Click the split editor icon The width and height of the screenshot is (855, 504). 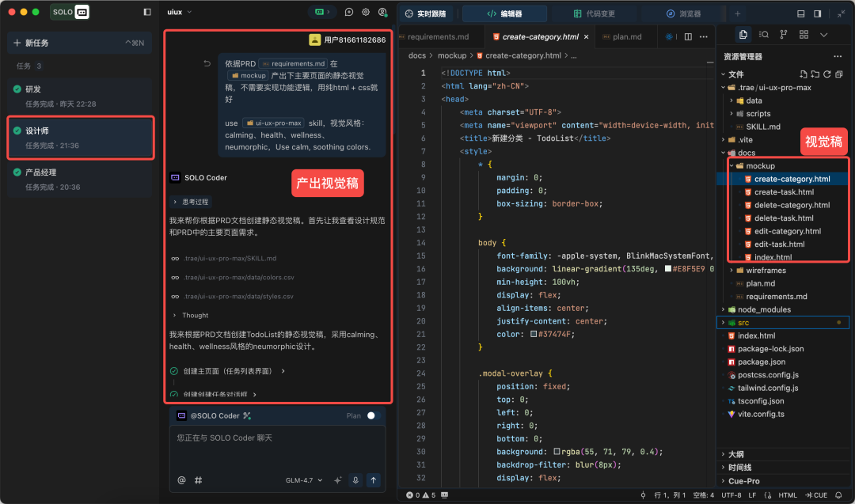[687, 37]
